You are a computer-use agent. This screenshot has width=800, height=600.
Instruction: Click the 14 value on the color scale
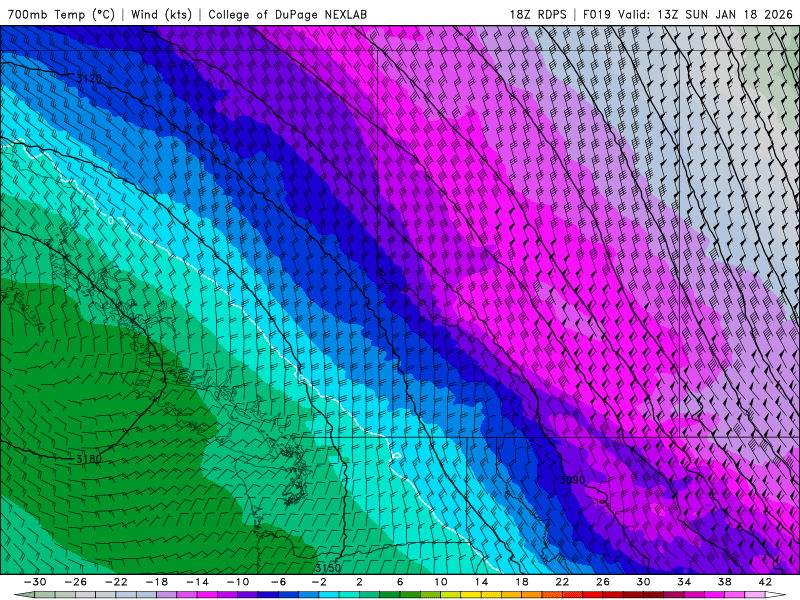(x=481, y=582)
